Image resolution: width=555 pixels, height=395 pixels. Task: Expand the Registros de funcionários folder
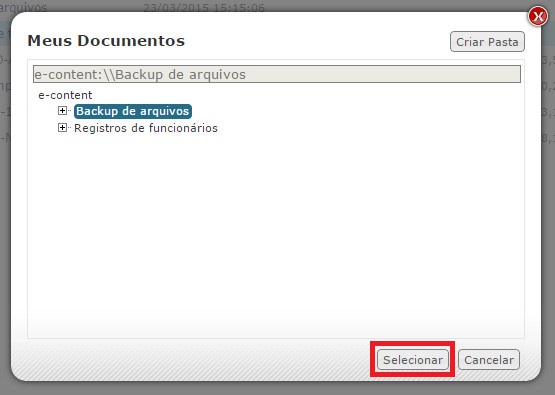pos(62,127)
